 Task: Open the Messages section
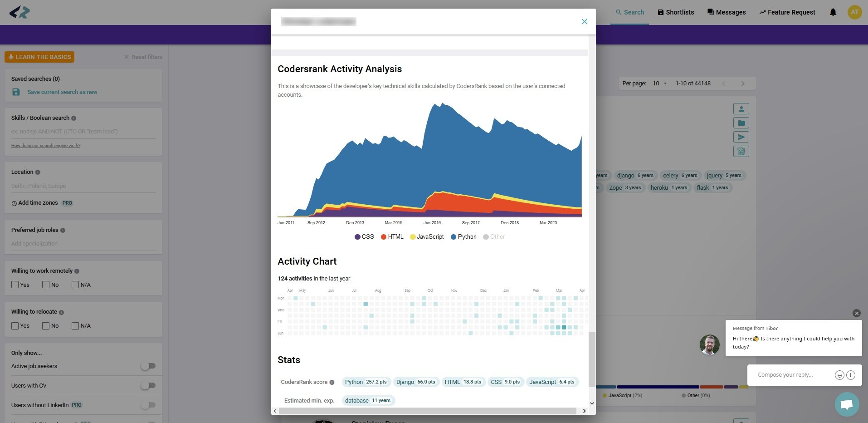(727, 12)
